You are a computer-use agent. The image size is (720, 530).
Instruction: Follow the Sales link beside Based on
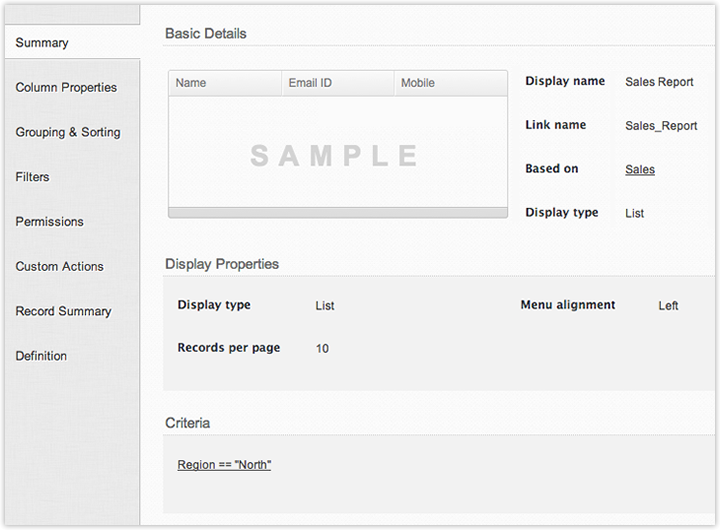[x=640, y=170]
